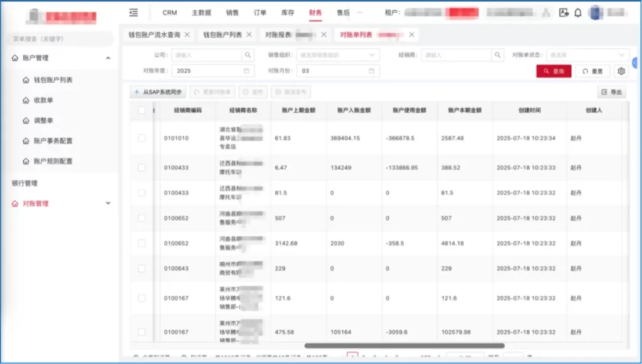Image resolution: width=642 pixels, height=364 pixels.
Task: Click the user avatar in top right
Action: tap(596, 13)
